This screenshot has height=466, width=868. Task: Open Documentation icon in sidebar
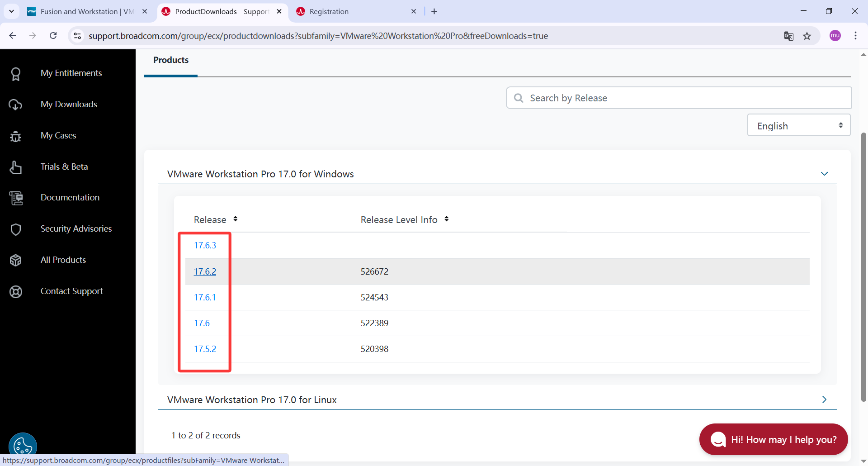(x=16, y=198)
